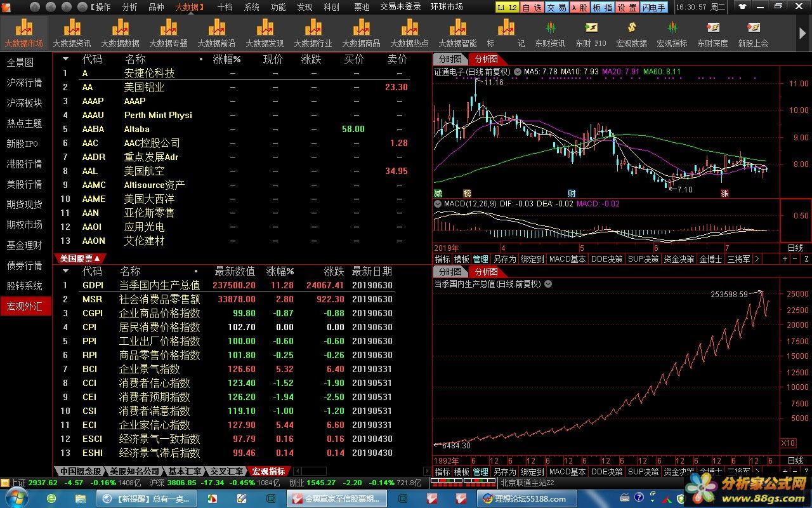Toggle the 交易 button in the top bar
The width and height of the screenshot is (812, 508).
click(x=556, y=7)
